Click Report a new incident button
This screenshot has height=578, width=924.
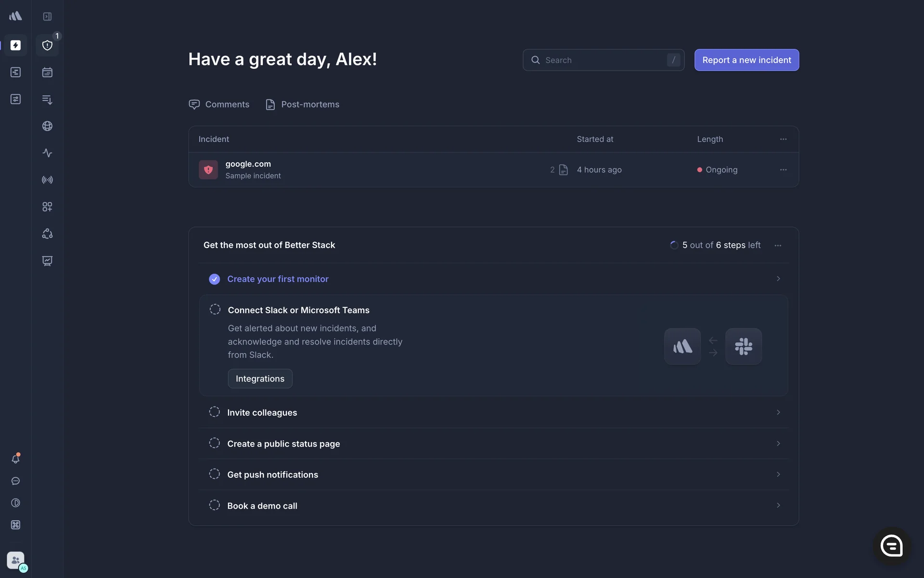746,60
